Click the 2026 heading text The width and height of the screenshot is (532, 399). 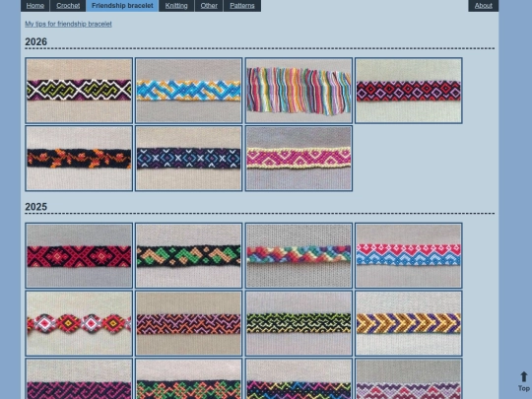click(x=36, y=41)
